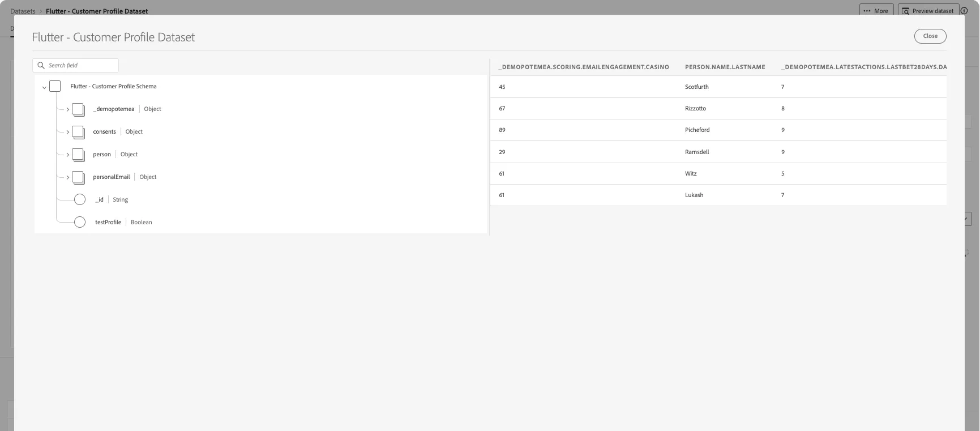Expand the personalEmail object node
980x431 pixels.
[67, 177]
